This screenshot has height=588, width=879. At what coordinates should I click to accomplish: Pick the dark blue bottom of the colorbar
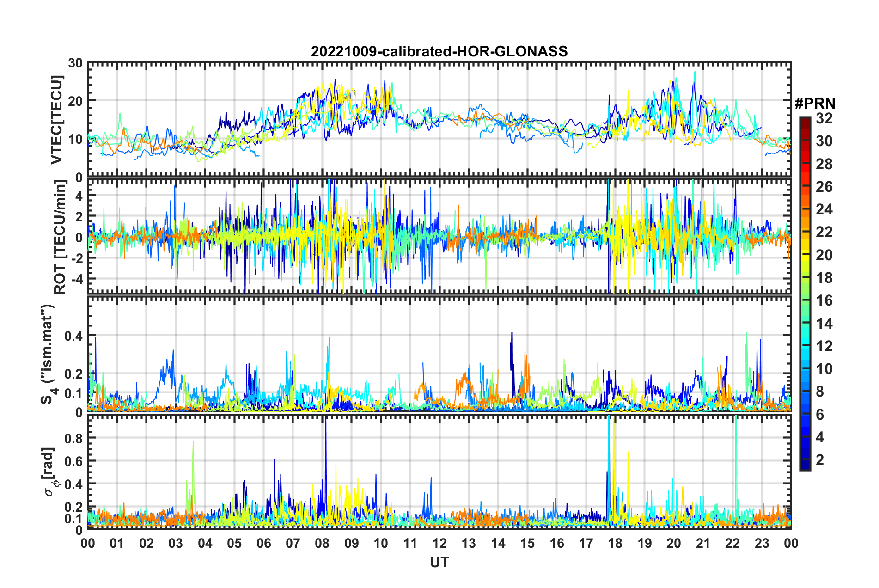(x=805, y=467)
